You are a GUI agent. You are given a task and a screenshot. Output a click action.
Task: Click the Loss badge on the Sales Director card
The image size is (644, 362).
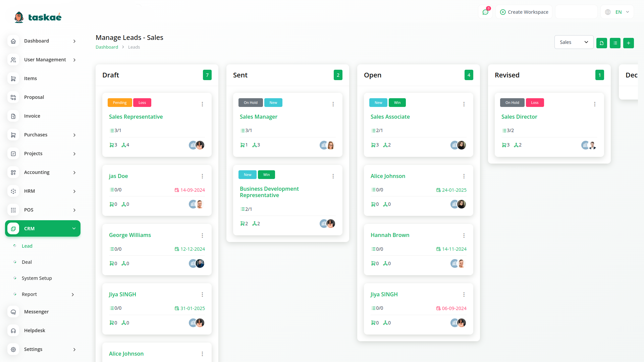(x=535, y=103)
